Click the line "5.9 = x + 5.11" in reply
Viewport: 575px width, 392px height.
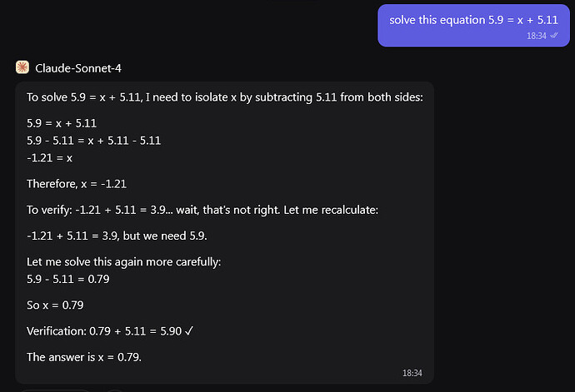coord(62,123)
